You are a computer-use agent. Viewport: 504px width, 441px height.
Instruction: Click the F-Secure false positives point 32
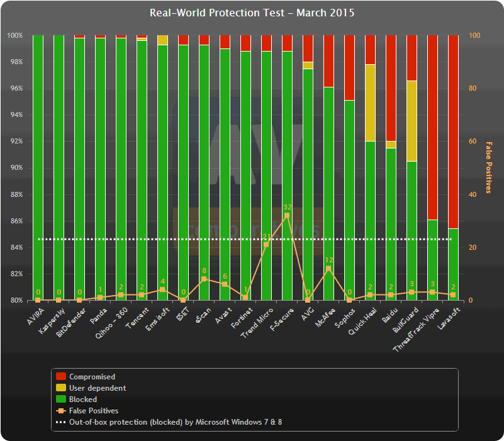point(287,215)
